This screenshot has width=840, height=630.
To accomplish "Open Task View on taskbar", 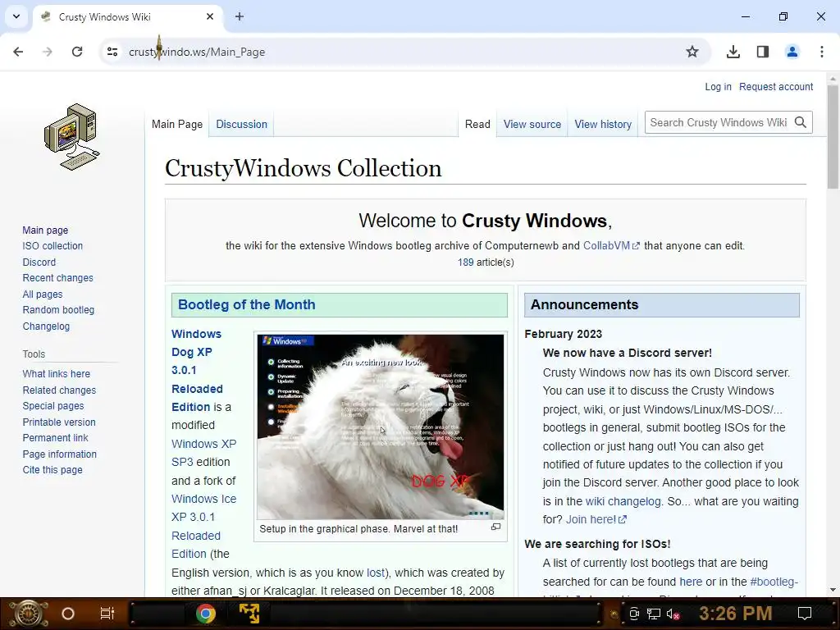I will click(x=107, y=614).
